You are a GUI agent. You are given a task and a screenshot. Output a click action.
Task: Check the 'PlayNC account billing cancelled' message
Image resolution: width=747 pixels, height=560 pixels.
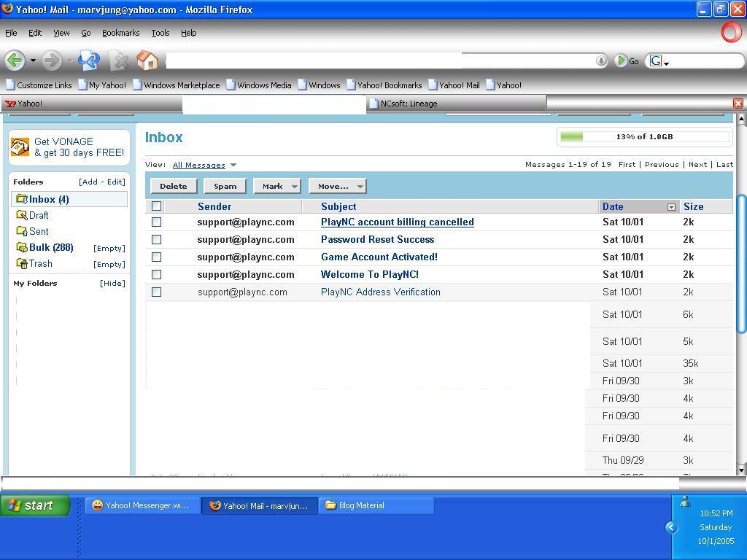[x=156, y=222]
